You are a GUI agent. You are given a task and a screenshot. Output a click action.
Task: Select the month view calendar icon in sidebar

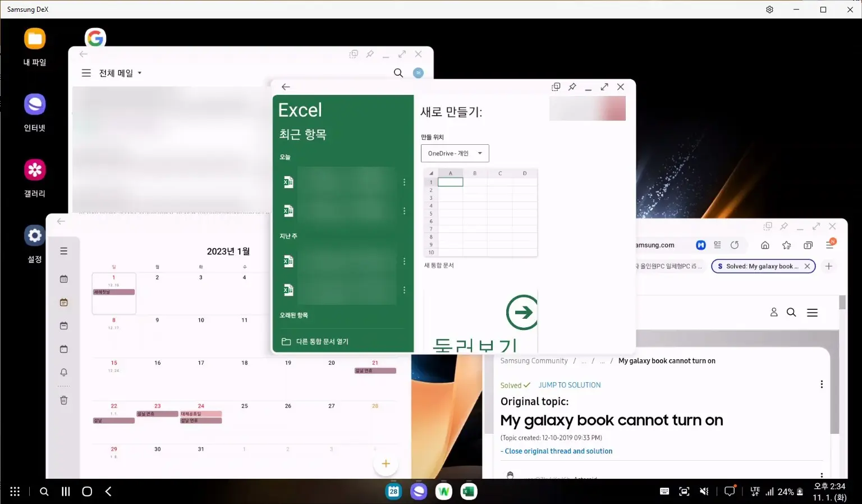click(63, 279)
